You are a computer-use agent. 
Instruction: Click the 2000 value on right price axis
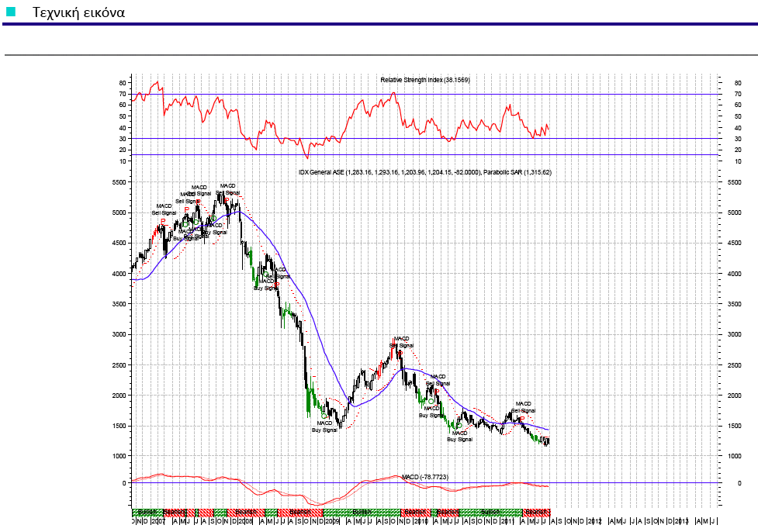734,396
